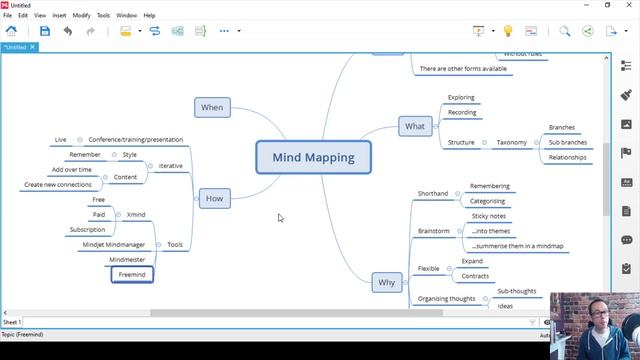640x360 pixels.
Task: Open the Outline panel
Action: (x=626, y=65)
